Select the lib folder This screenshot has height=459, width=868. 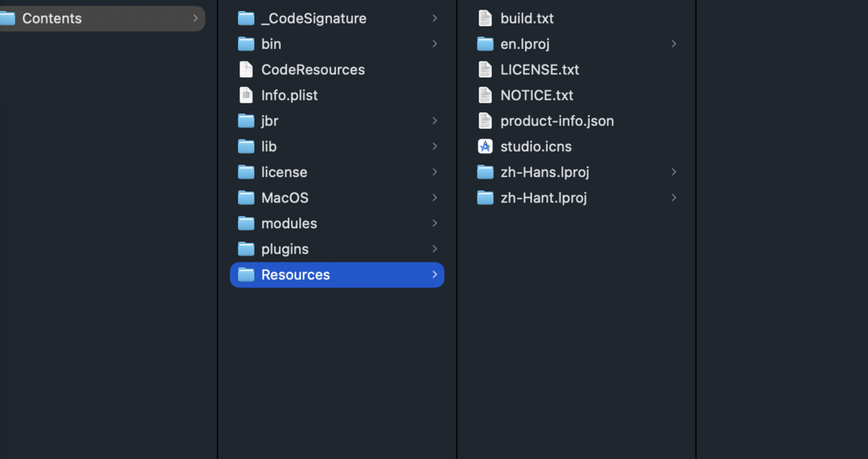(x=269, y=146)
